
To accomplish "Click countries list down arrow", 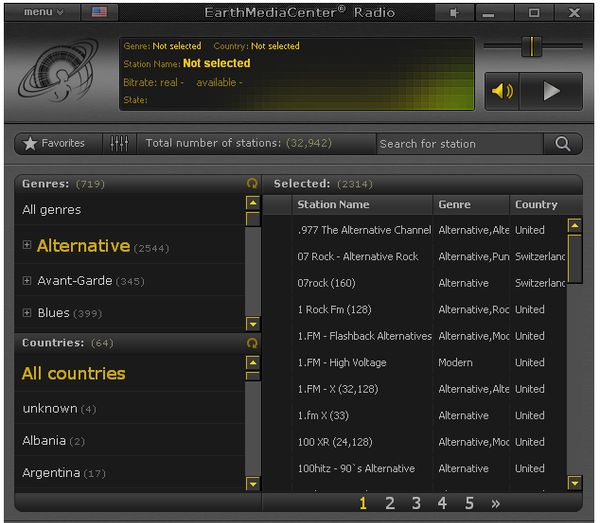I will (253, 484).
